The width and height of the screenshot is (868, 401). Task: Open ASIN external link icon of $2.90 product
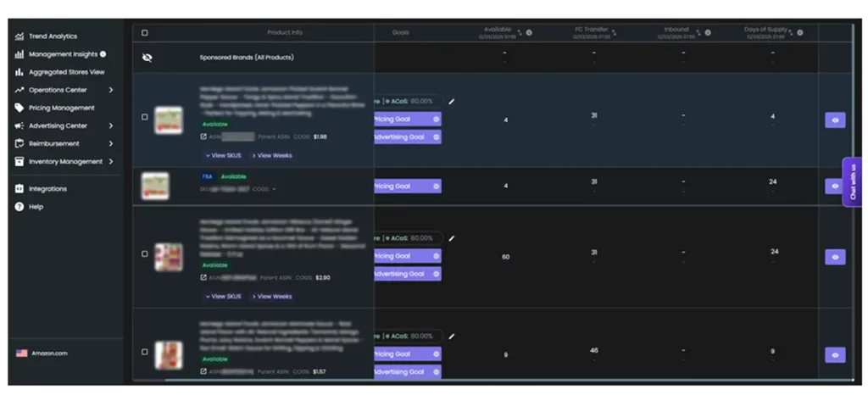click(203, 277)
